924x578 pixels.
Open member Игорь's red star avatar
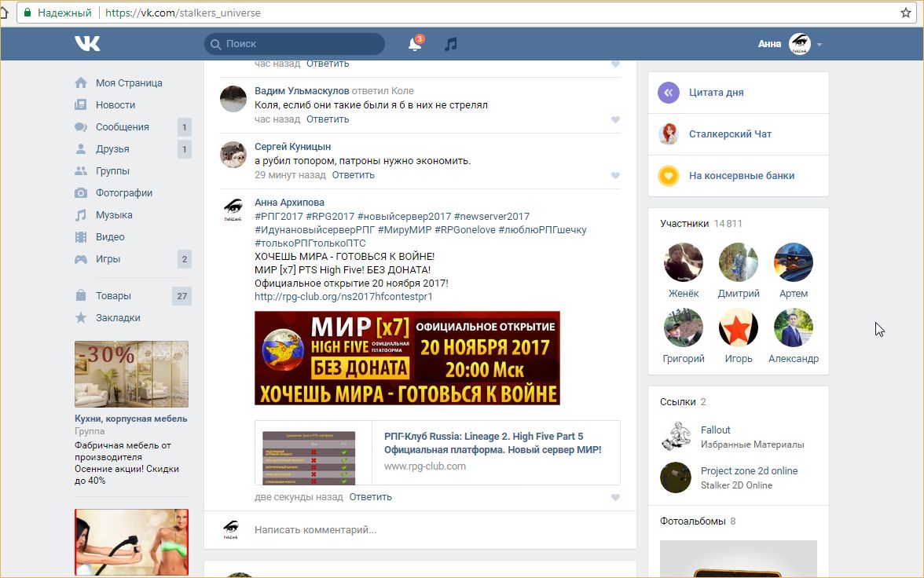pyautogui.click(x=739, y=327)
